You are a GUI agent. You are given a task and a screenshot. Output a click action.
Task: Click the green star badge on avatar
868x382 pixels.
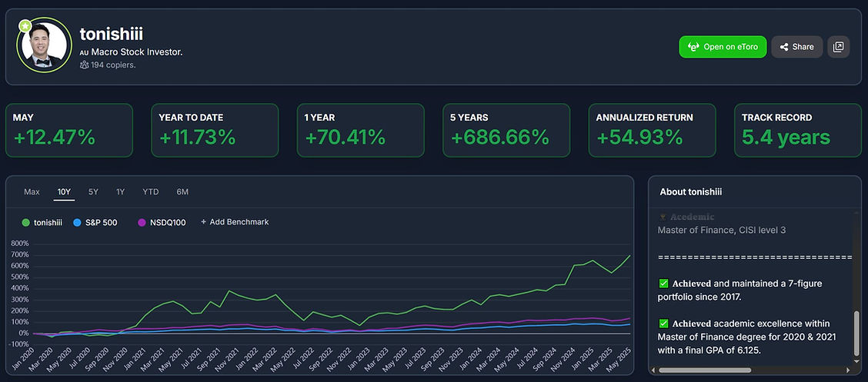[x=25, y=25]
